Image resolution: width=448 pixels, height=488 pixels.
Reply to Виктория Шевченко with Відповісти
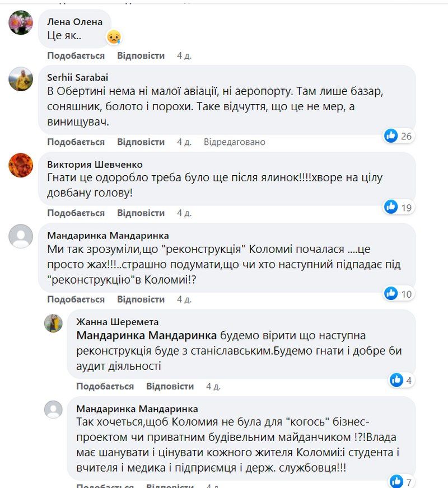(x=142, y=213)
